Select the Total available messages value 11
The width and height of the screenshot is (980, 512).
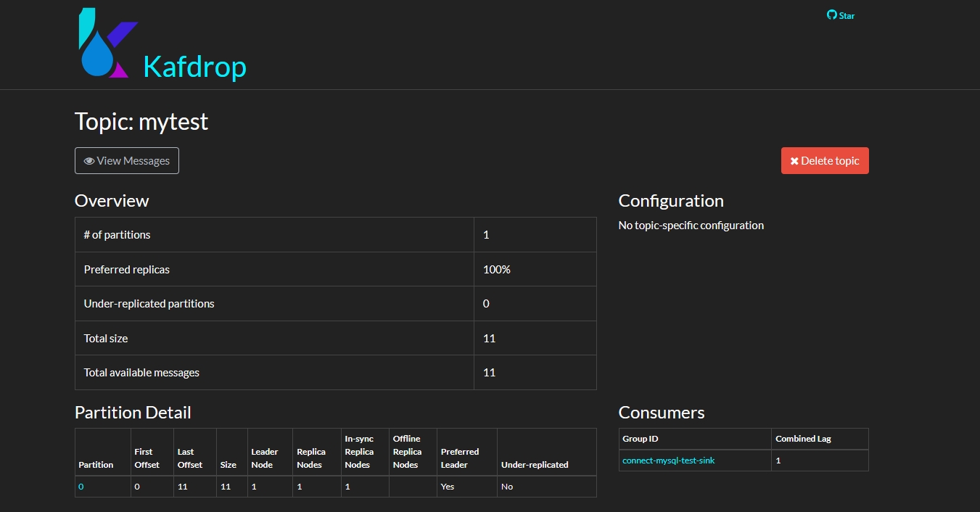point(490,373)
